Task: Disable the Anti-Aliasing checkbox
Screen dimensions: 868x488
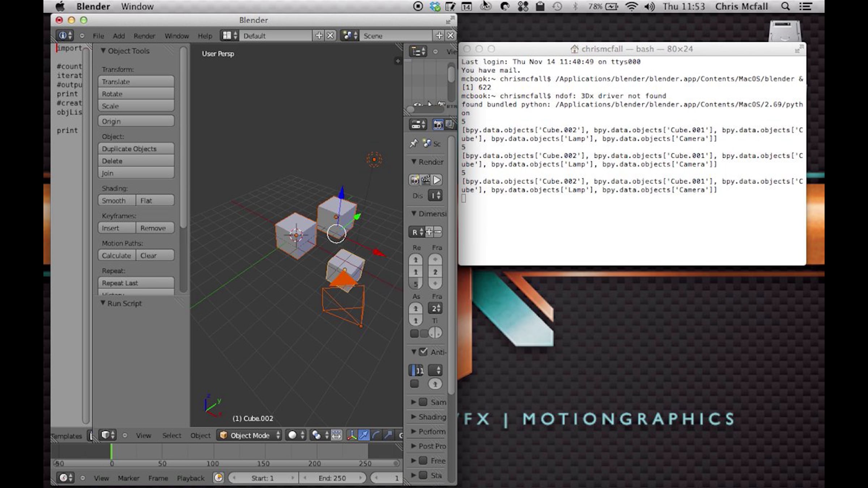Action: tap(423, 352)
